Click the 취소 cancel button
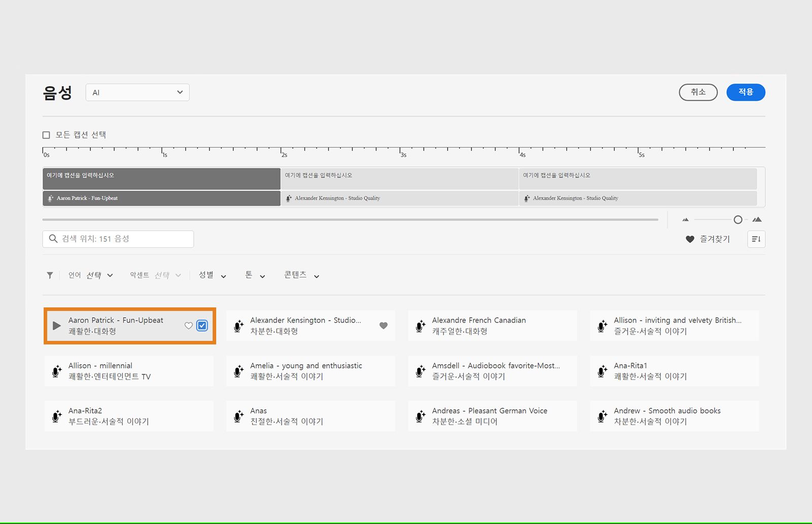This screenshot has width=812, height=524. [x=698, y=92]
